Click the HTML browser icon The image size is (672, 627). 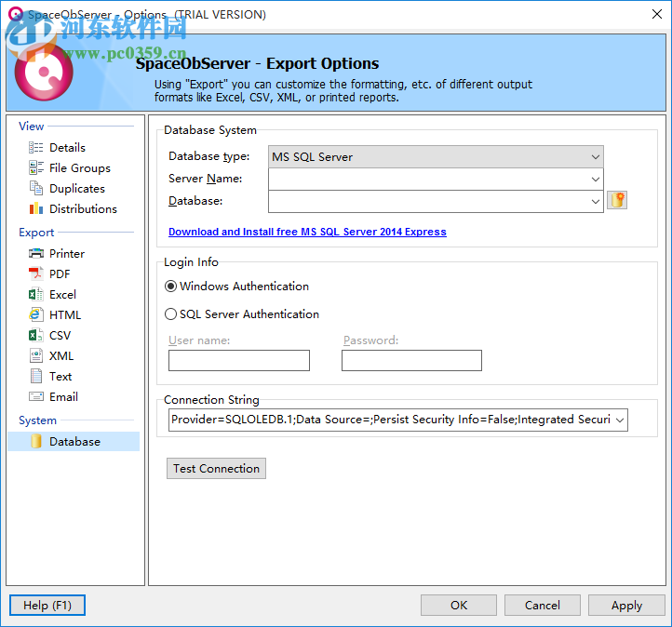coord(36,314)
